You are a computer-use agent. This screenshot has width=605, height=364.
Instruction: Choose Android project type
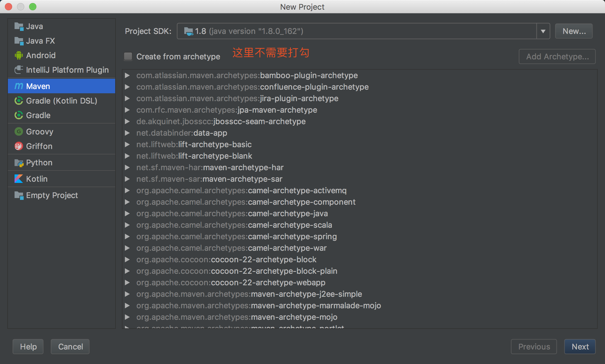[62, 55]
